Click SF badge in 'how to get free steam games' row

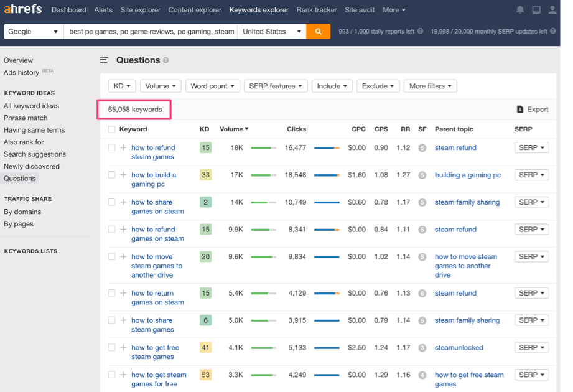(x=422, y=348)
